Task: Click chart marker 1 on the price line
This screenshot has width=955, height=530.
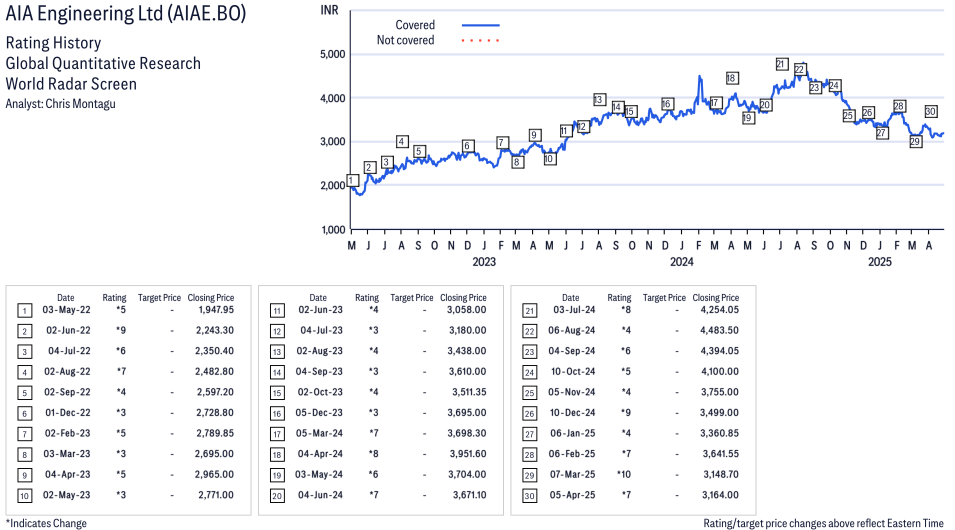Action: click(x=352, y=180)
